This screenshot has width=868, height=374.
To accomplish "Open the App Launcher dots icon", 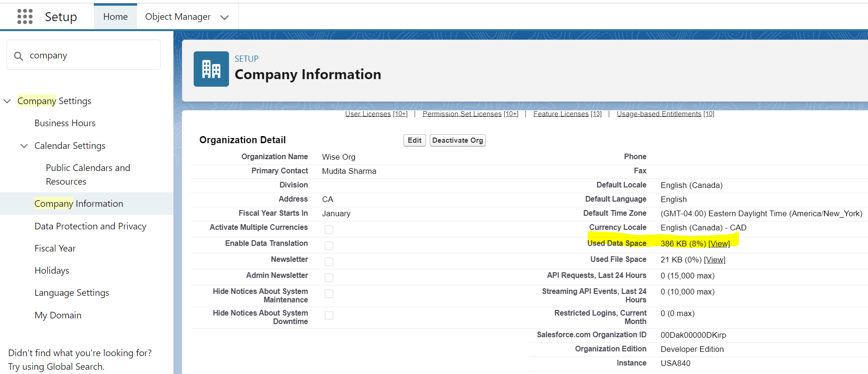I will point(25,16).
